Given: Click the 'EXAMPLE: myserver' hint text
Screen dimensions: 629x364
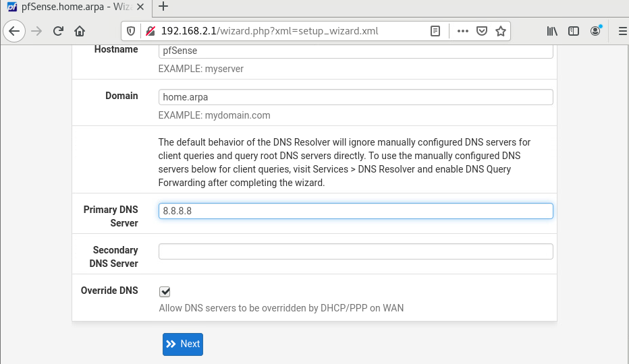Looking at the screenshot, I should click(201, 69).
